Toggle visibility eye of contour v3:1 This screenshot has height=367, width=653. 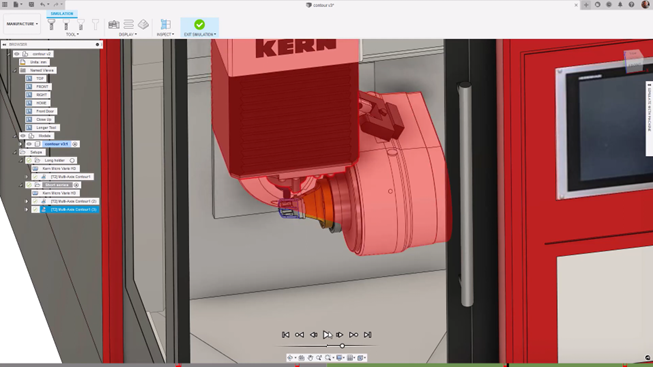[x=29, y=144]
